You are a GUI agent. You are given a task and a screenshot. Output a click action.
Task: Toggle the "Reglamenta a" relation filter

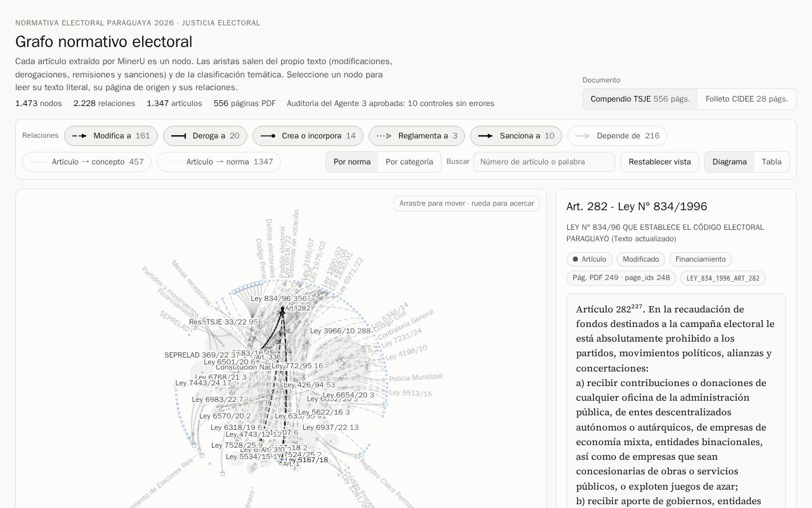[x=417, y=136]
